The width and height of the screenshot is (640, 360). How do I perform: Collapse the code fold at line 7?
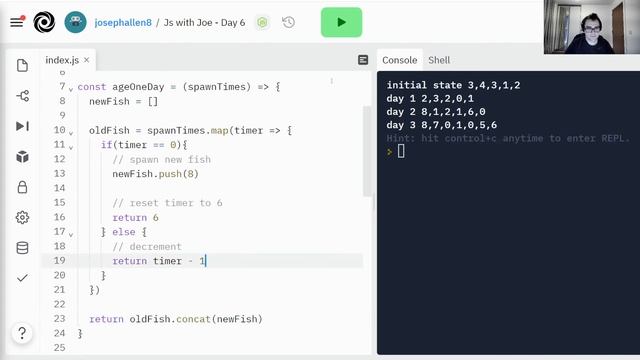click(x=71, y=89)
